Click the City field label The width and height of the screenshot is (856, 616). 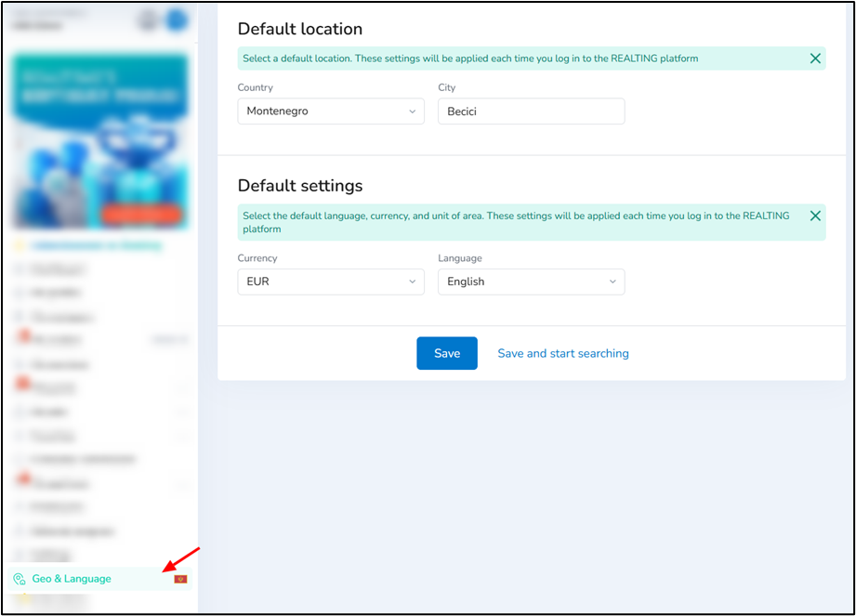coord(446,87)
